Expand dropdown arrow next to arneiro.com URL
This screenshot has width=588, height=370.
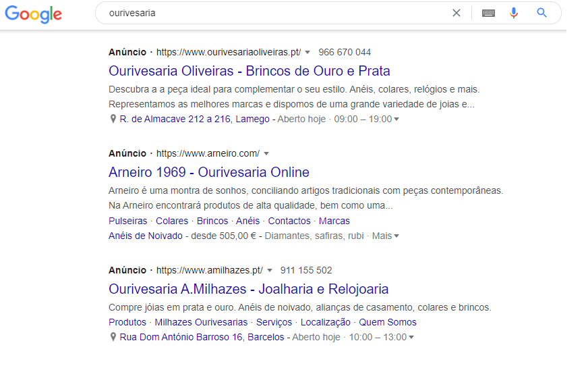click(x=266, y=154)
